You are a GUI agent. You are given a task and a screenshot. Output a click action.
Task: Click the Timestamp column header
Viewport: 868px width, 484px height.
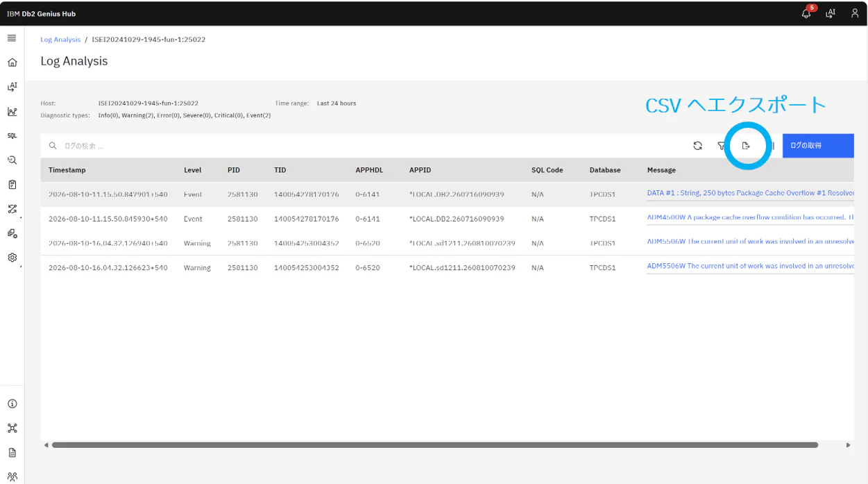pos(67,170)
